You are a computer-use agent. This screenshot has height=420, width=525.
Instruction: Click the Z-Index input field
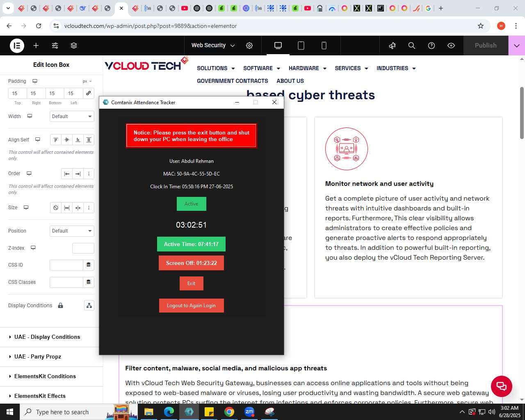tap(83, 248)
